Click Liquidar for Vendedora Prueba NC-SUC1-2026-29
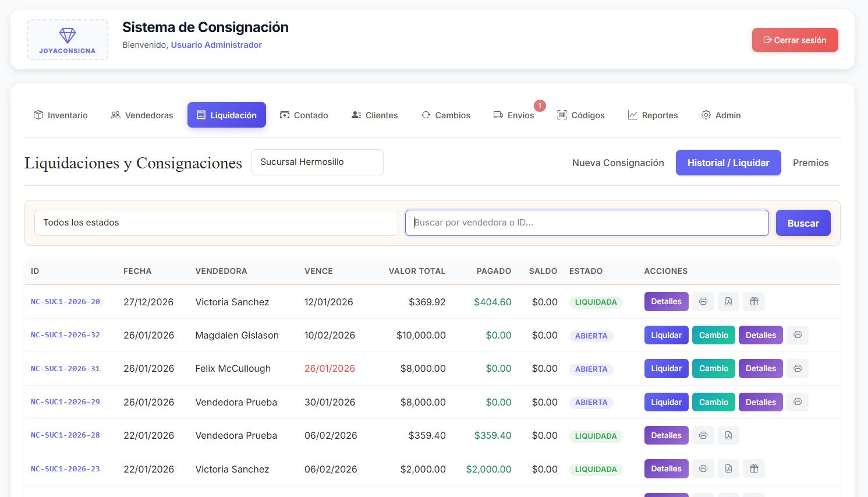This screenshot has width=868, height=497. pyautogui.click(x=666, y=402)
